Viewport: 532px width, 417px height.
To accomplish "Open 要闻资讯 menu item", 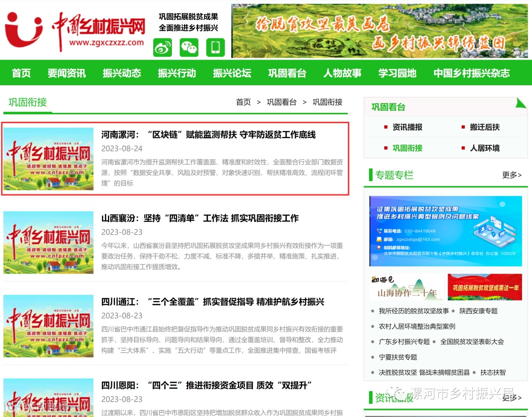I will [x=66, y=73].
